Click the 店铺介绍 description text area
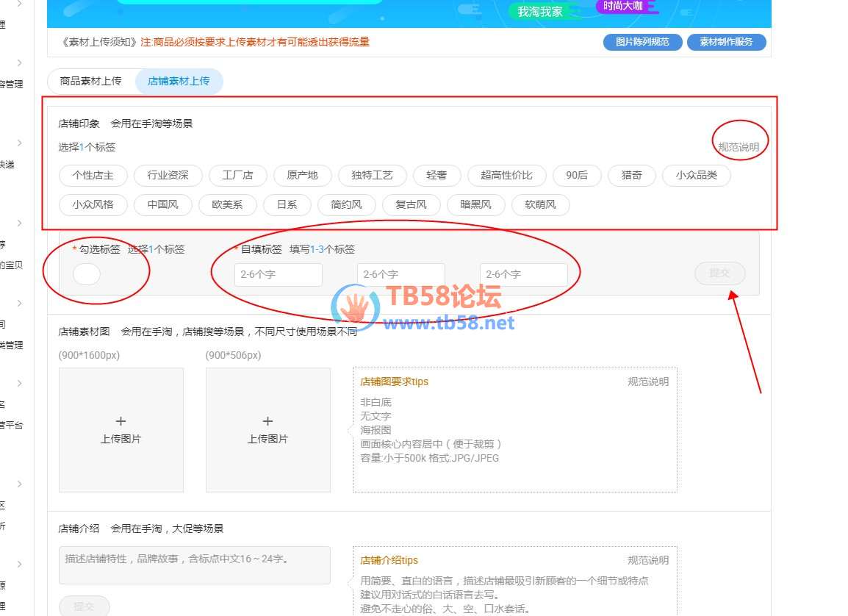This screenshot has width=848, height=616. click(x=194, y=565)
